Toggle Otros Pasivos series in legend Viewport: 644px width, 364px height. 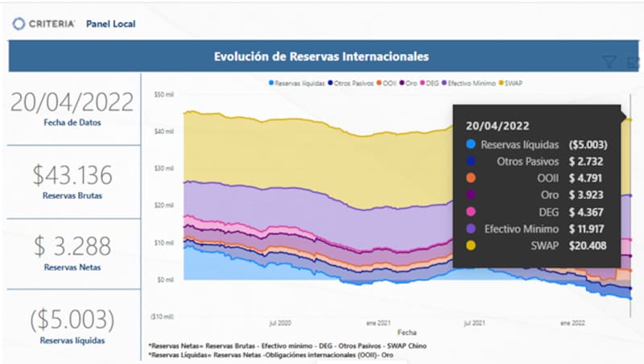click(328, 82)
